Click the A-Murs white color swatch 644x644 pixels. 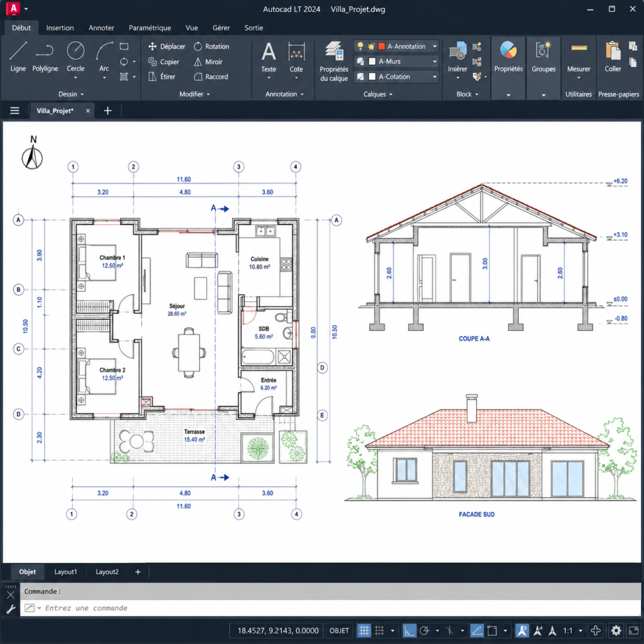tap(372, 62)
